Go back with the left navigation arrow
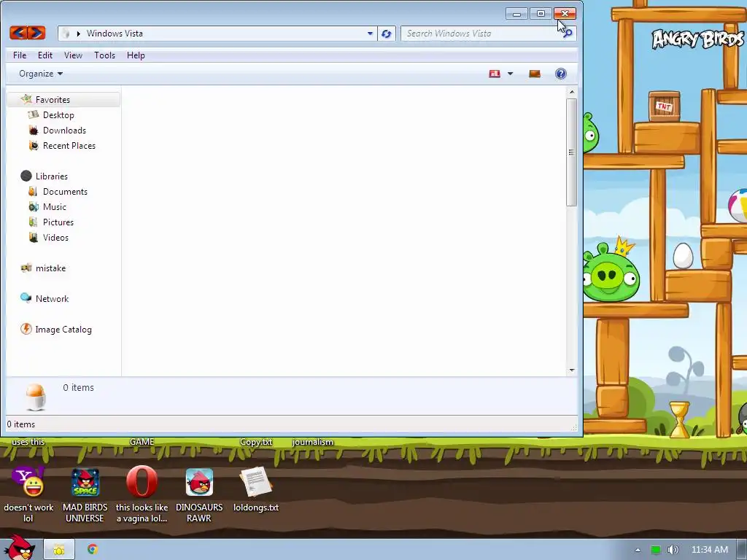 18,33
